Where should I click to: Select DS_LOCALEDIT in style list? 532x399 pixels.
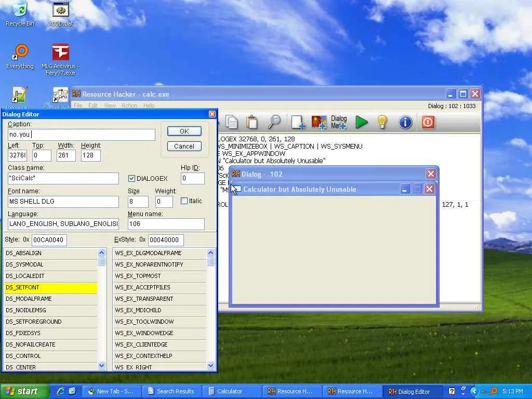click(50, 276)
